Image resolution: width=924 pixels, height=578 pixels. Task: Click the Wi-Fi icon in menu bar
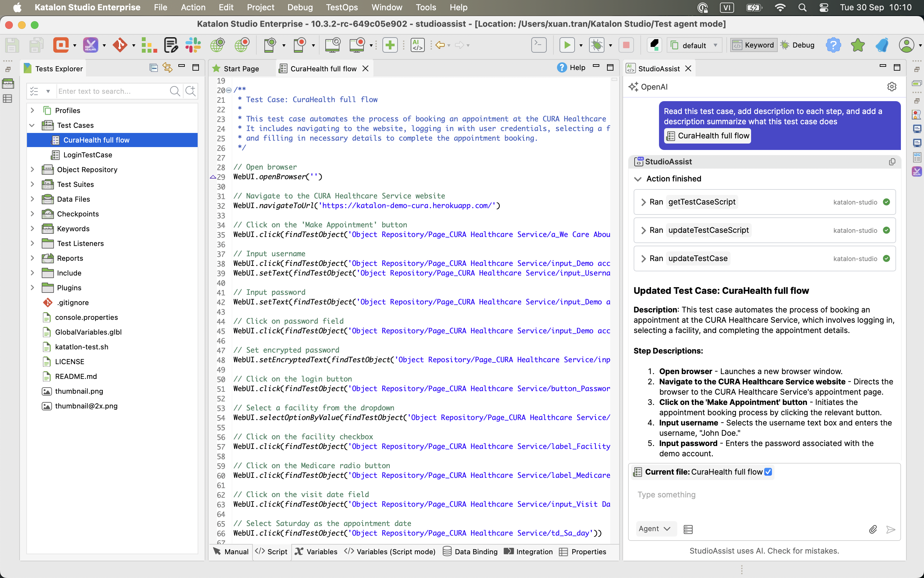(x=780, y=7)
